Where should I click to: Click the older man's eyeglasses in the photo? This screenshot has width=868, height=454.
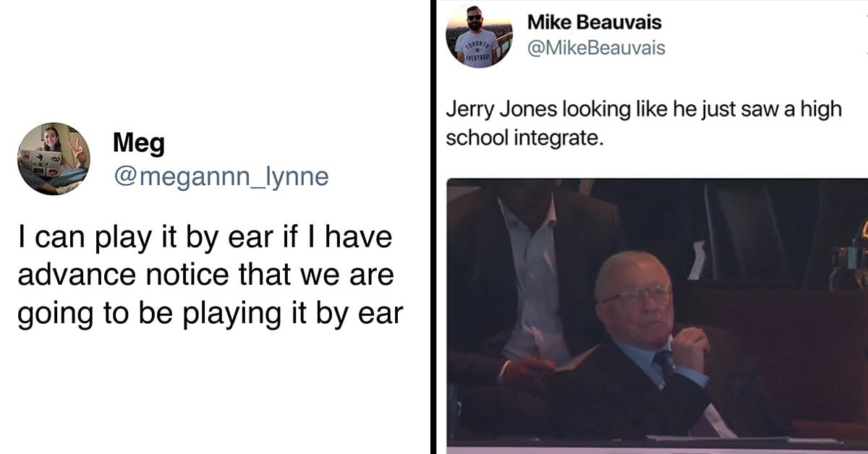tap(635, 294)
